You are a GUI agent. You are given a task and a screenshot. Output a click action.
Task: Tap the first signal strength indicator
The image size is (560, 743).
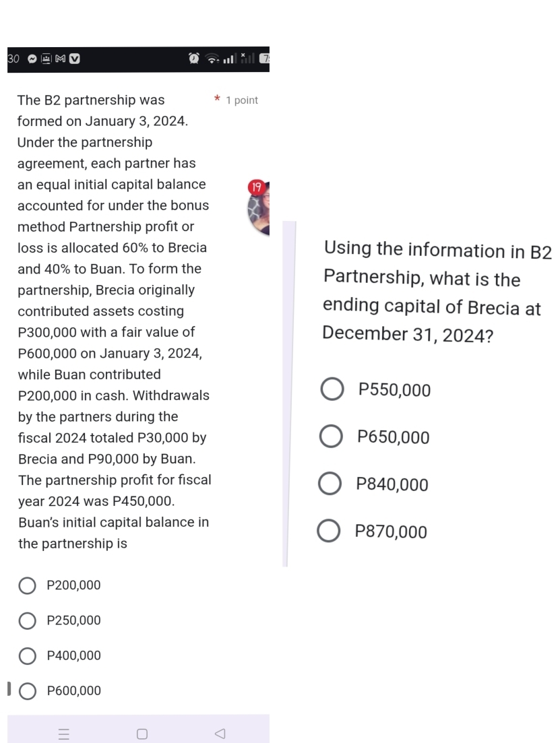coord(230,59)
